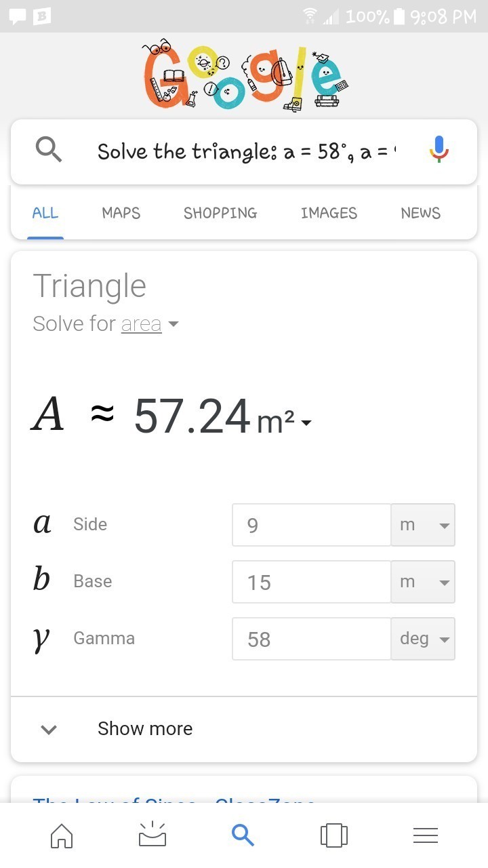
Task: Switch to the MAPS tab
Action: (x=121, y=213)
